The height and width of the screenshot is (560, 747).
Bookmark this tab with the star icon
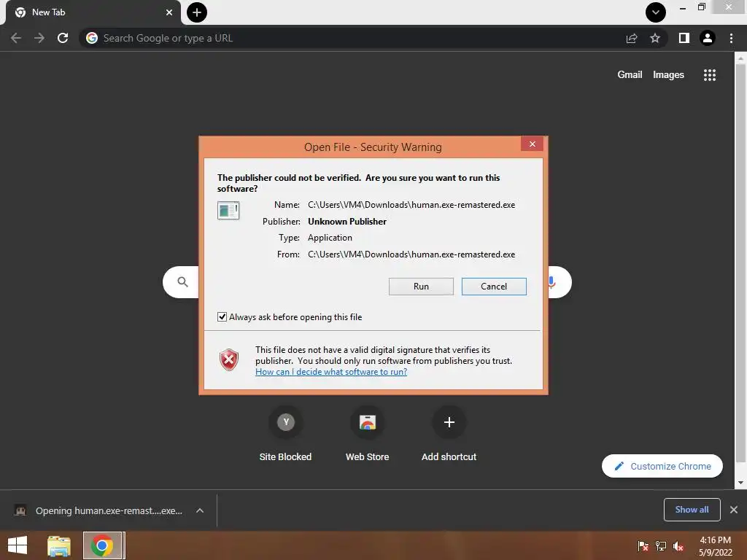[655, 38]
